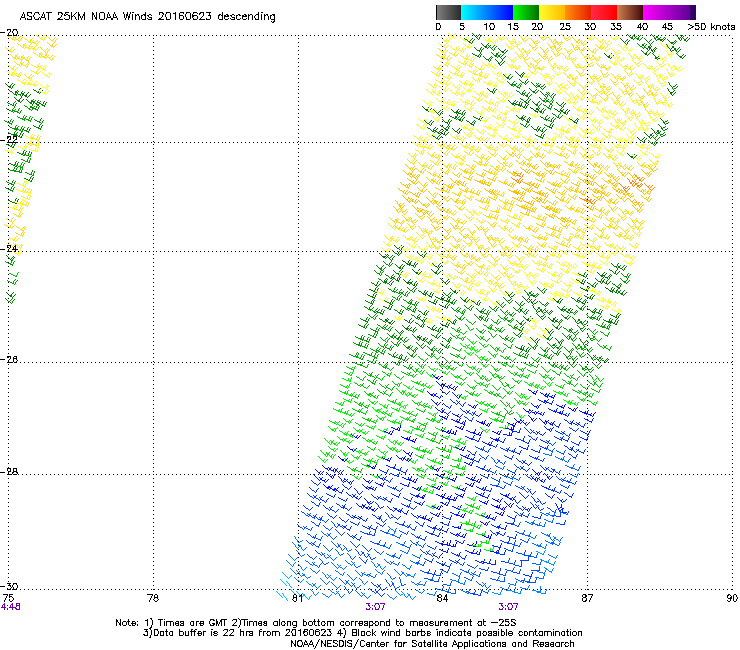
Task: Pick the green 15-20 knots legend swatch
Action: (526, 12)
